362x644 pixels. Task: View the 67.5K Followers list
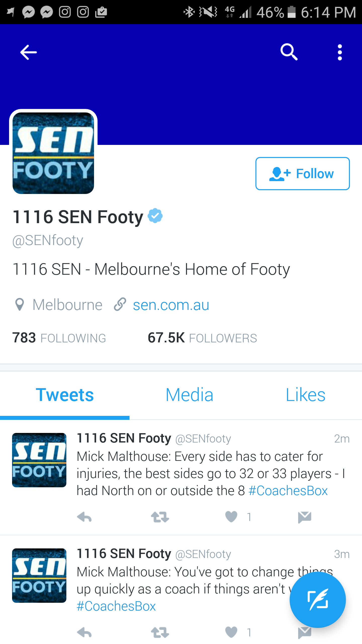202,338
